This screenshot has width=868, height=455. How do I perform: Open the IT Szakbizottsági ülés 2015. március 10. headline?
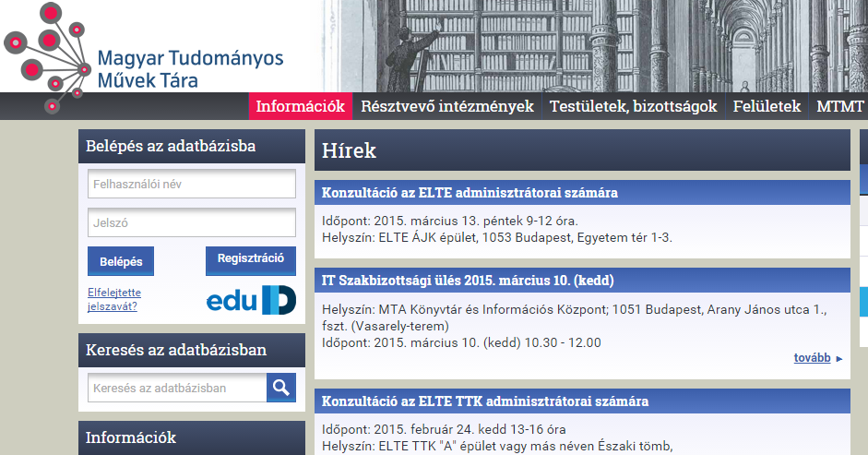point(468,281)
